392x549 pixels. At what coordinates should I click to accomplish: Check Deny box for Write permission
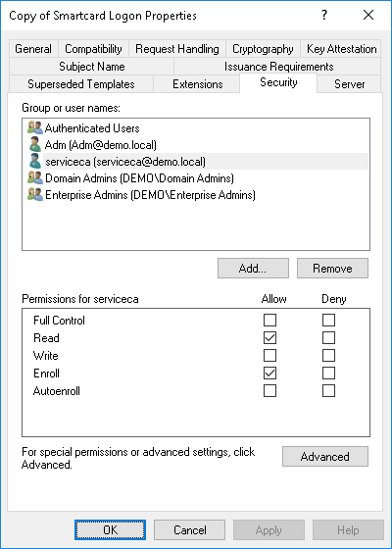(328, 355)
